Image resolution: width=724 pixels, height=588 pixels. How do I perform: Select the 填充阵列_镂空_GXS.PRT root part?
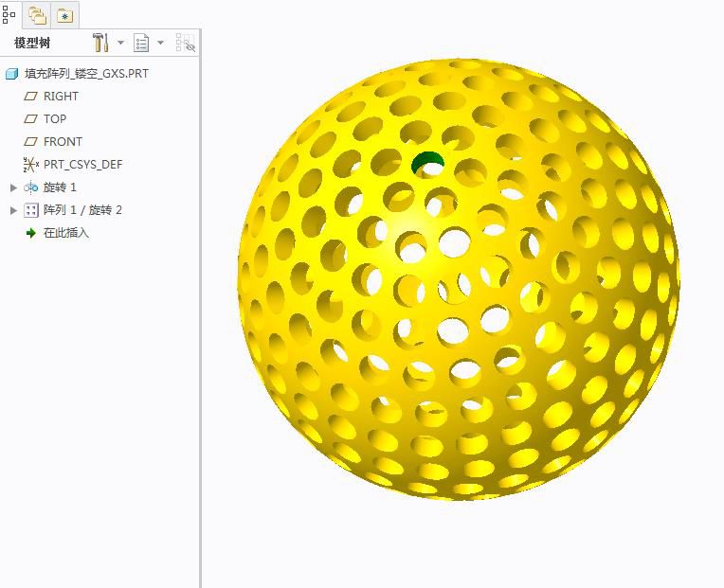click(x=86, y=73)
